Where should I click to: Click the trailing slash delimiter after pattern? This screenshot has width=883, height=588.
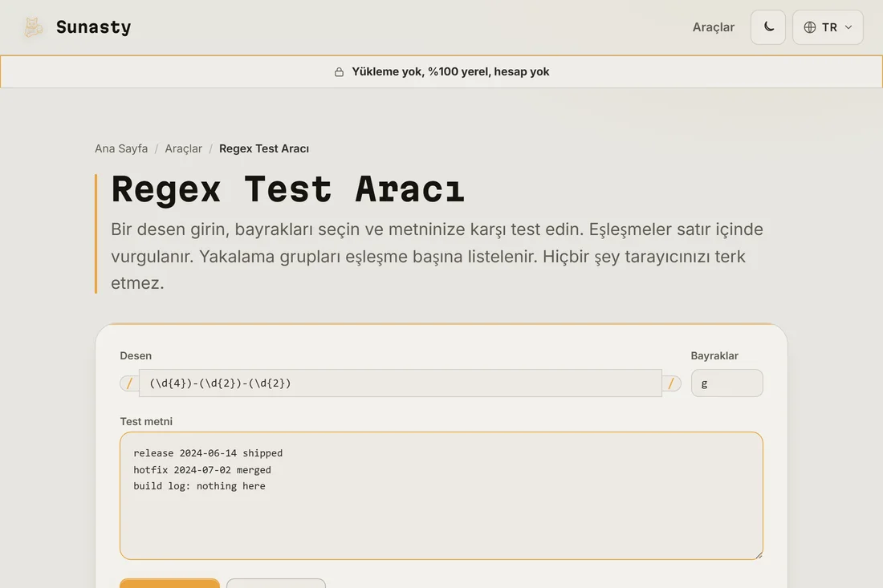(x=671, y=383)
